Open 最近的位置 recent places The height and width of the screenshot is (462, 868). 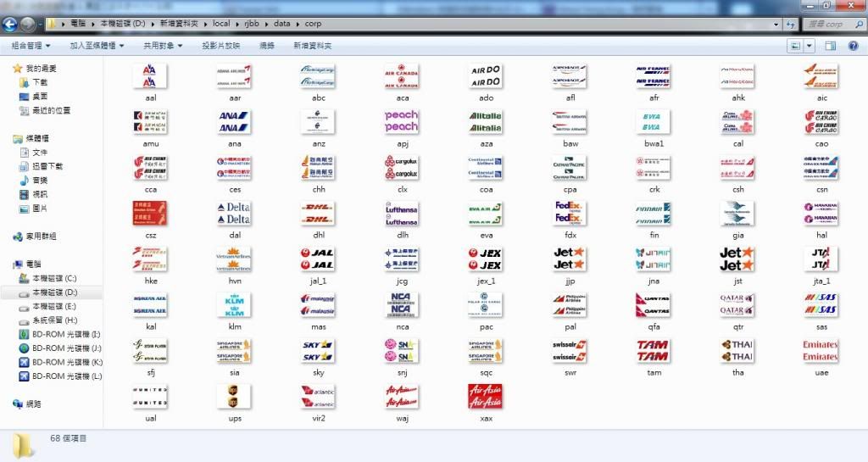(x=46, y=110)
